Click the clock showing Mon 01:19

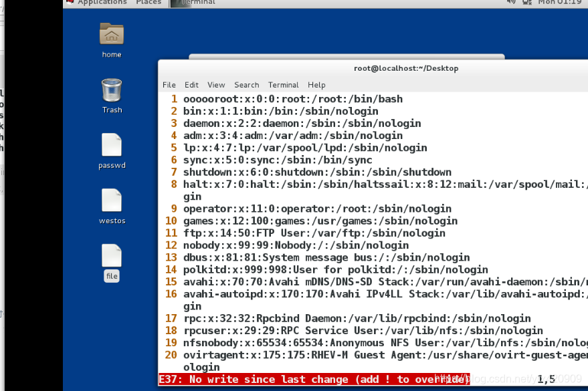point(560,2)
